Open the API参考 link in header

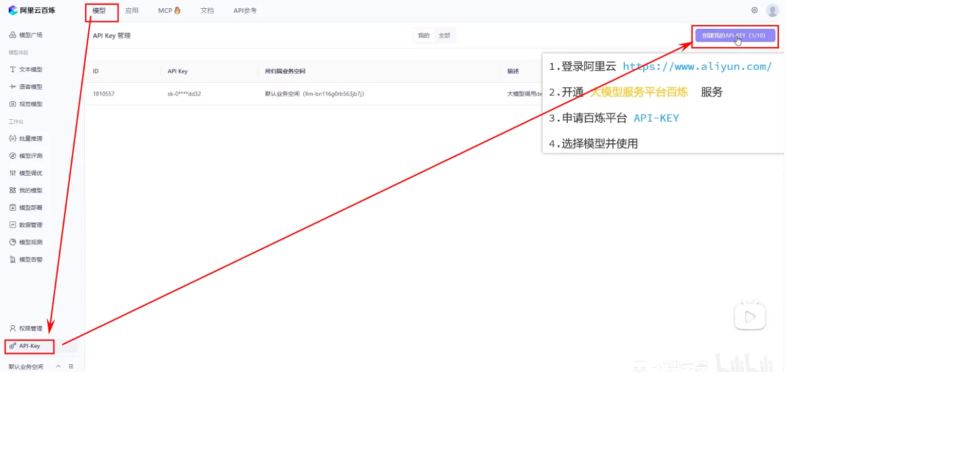pyautogui.click(x=245, y=10)
